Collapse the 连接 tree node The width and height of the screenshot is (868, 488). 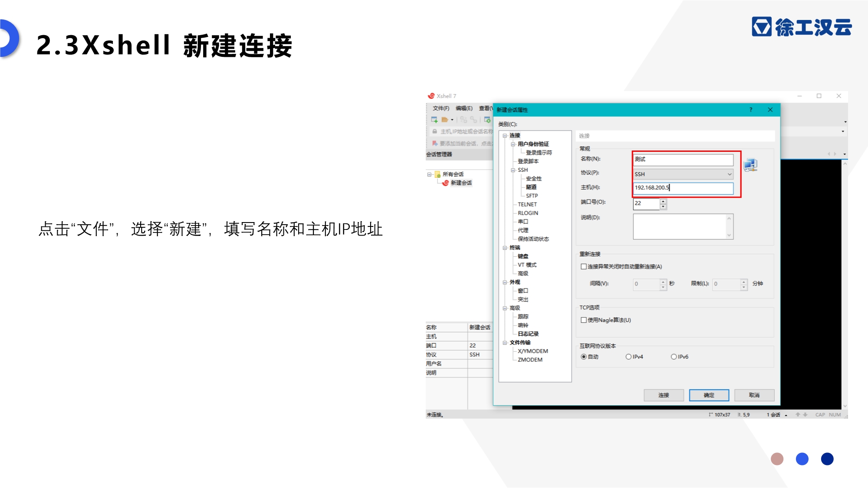505,136
